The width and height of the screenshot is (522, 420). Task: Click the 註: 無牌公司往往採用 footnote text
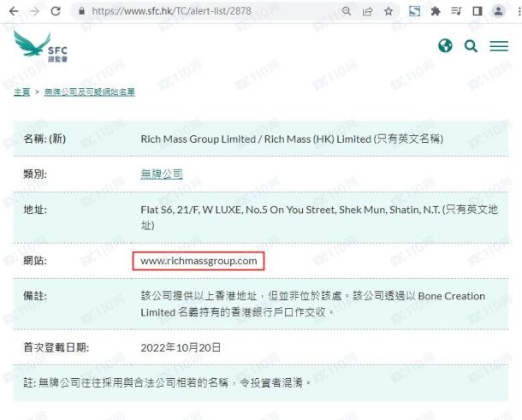pyautogui.click(x=167, y=383)
